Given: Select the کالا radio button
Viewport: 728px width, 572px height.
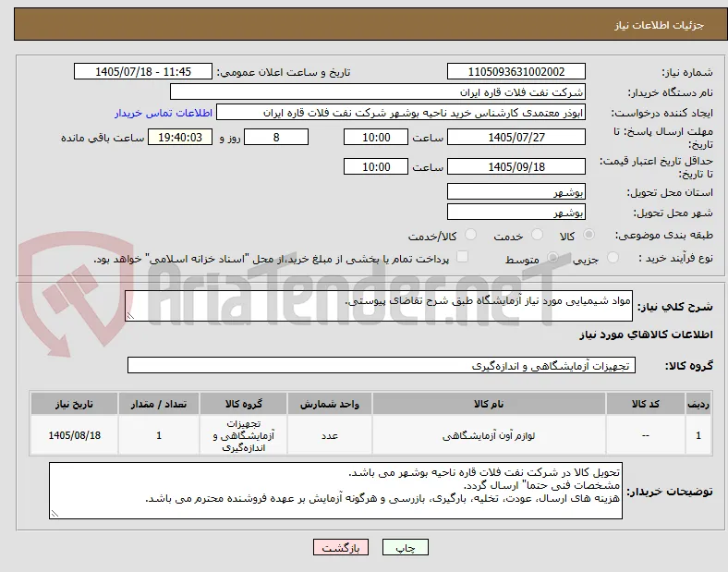Looking at the screenshot, I should pos(588,235).
